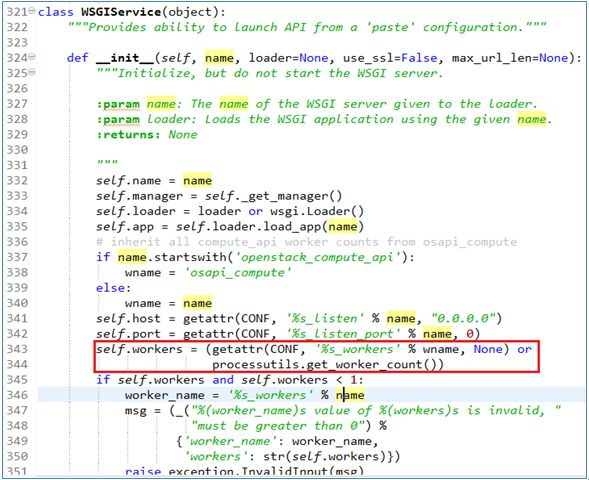Click processutils.get_worker_count() call
589x480 pixels.
pos(328,365)
